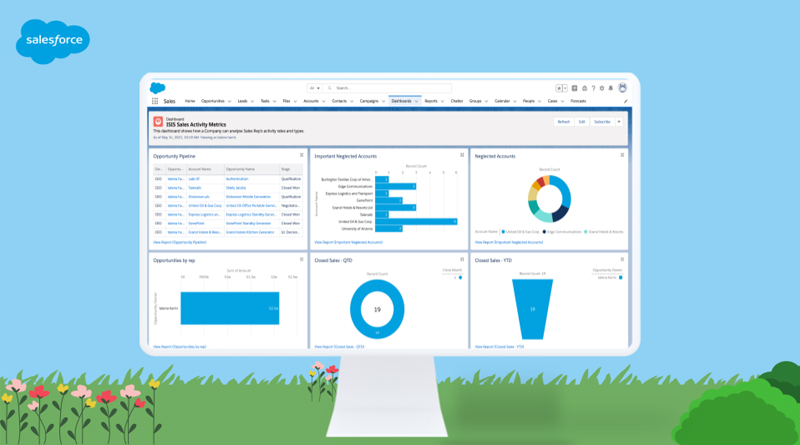800x445 pixels.
Task: Open the App Launcher grid icon
Action: pos(155,101)
